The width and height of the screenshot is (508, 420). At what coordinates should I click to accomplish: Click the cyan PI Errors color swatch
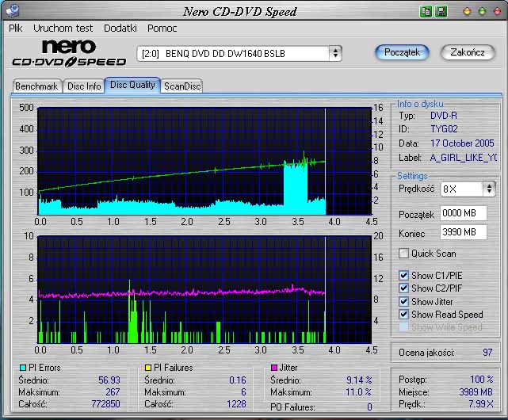23,368
